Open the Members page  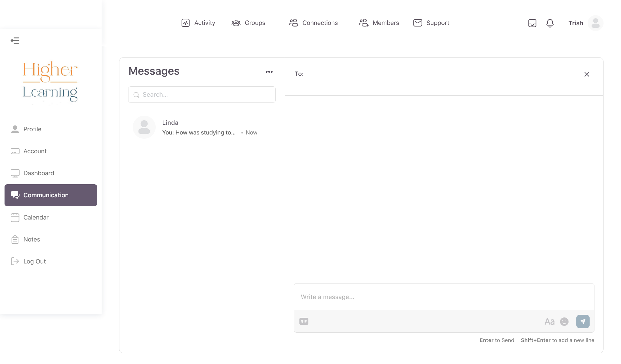tap(379, 23)
